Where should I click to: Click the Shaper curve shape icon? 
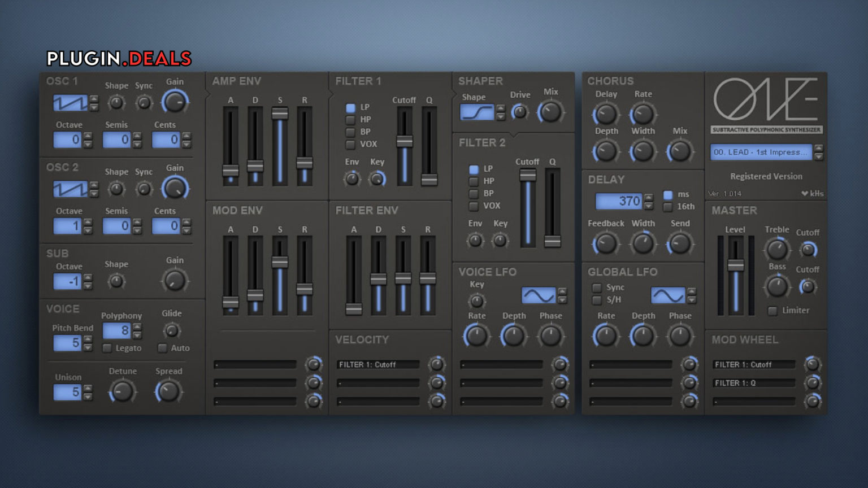[476, 112]
